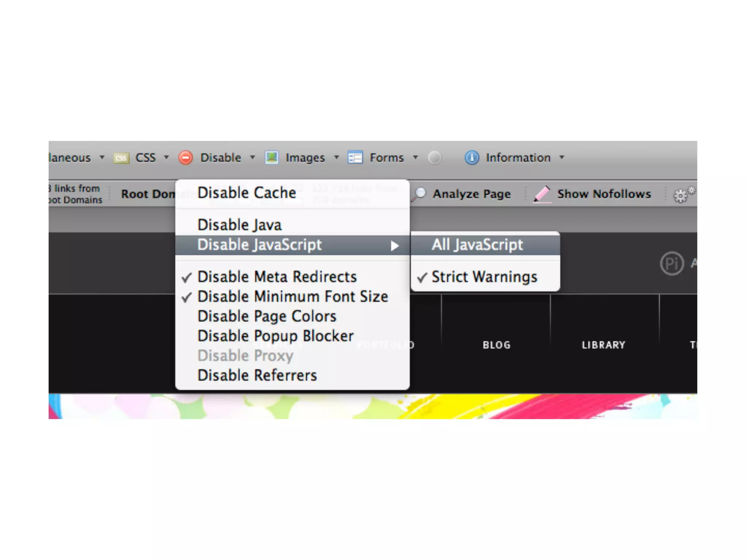This screenshot has height=560, width=747.
Task: Expand the Information dropdown arrow
Action: [x=562, y=157]
